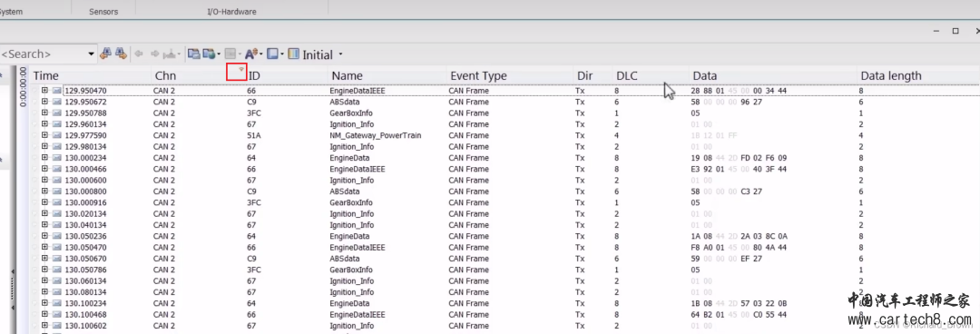980x334 pixels.
Task: Switch to the Sensors tab
Action: click(x=103, y=11)
